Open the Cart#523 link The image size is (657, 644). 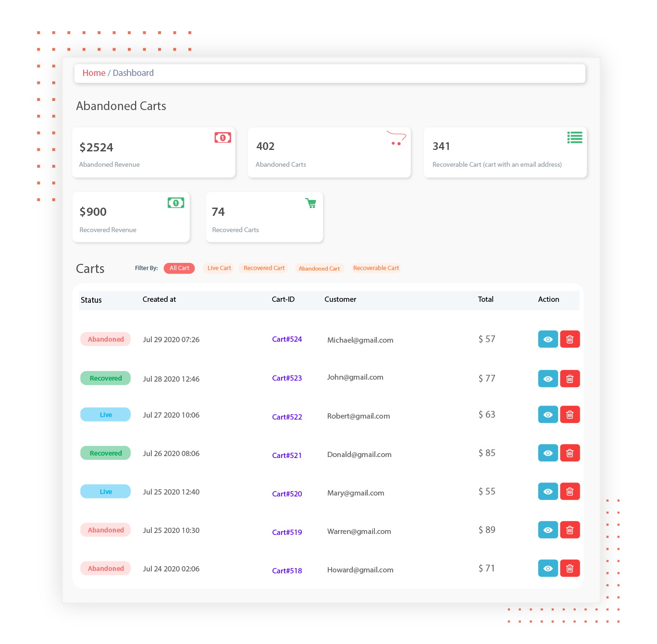coord(287,378)
